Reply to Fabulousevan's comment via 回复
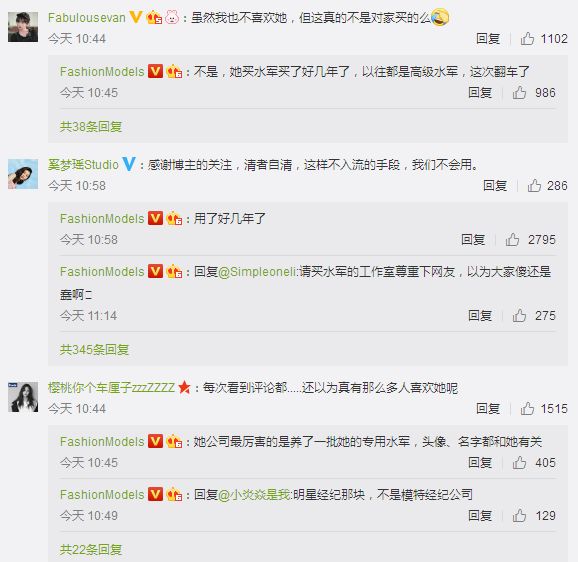 [488, 38]
